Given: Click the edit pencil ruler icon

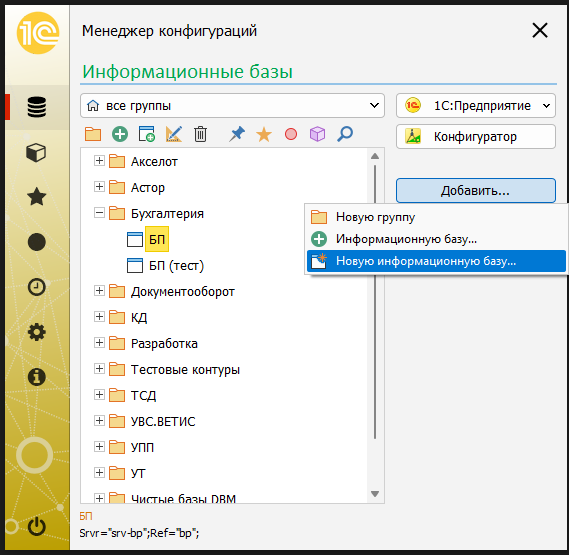Looking at the screenshot, I should point(174,134).
